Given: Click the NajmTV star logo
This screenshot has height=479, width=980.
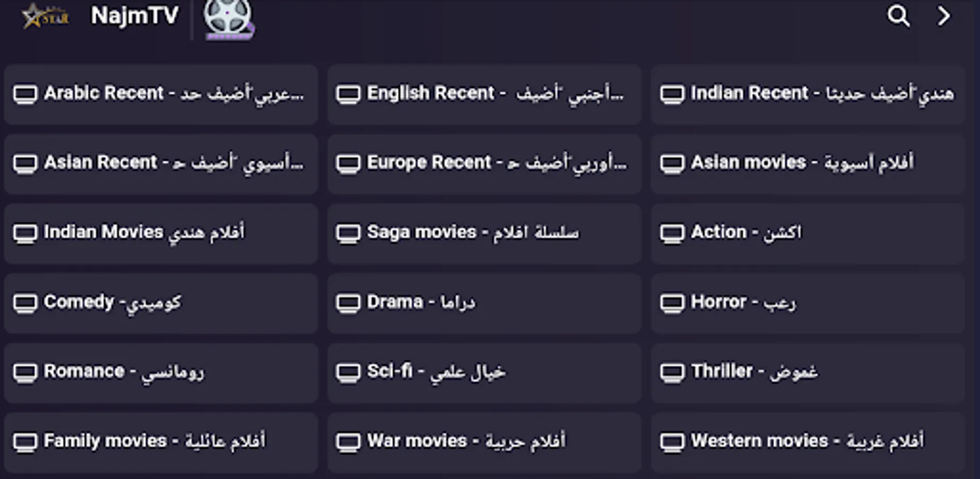Looking at the screenshot, I should 45,16.
